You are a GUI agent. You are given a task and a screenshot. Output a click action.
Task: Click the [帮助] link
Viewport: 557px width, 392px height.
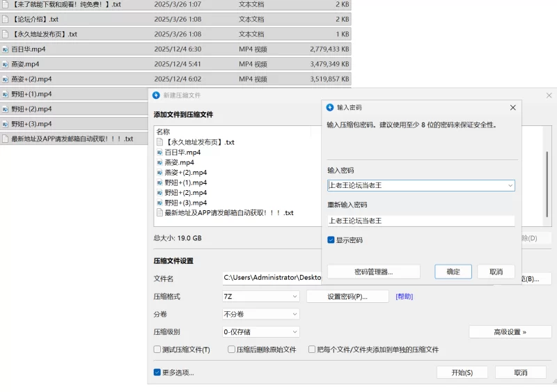tap(404, 297)
